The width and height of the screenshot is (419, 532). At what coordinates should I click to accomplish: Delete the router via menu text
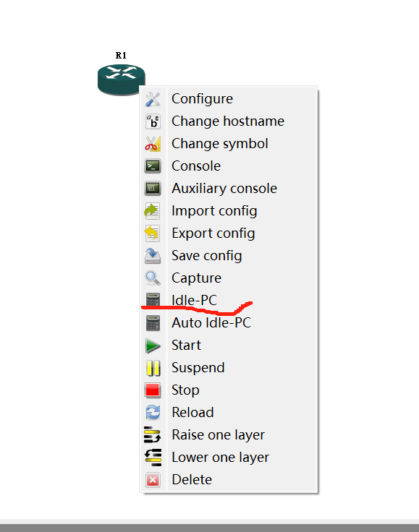[192, 480]
